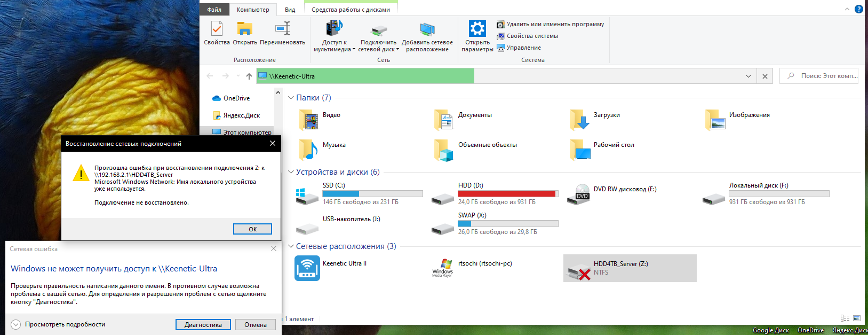The image size is (868, 335).
Task: Select the disconnected HDD4TB_Server (Z:) drive
Action: [x=630, y=268]
